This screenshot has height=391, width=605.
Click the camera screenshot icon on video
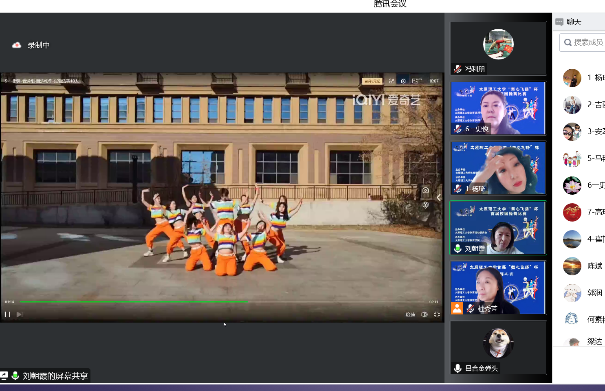(425, 190)
